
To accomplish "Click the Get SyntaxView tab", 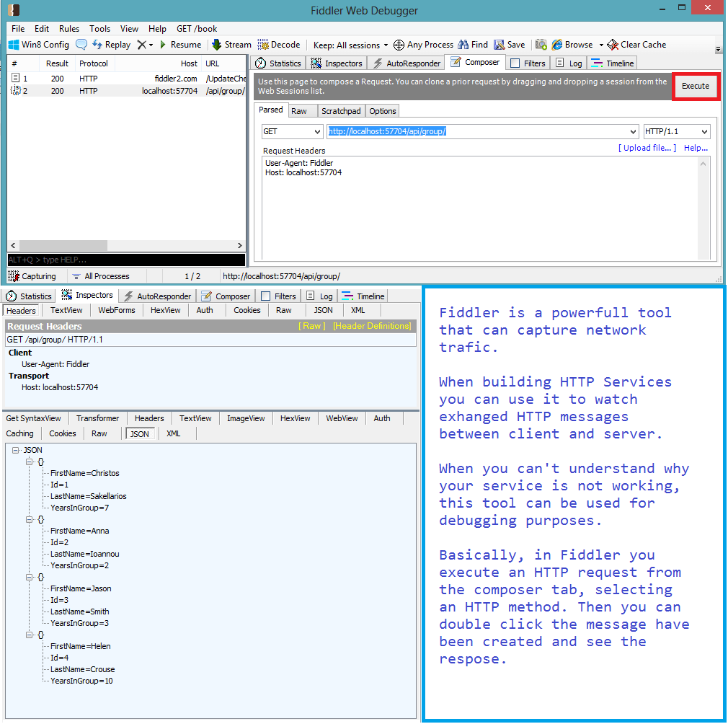I will (33, 418).
